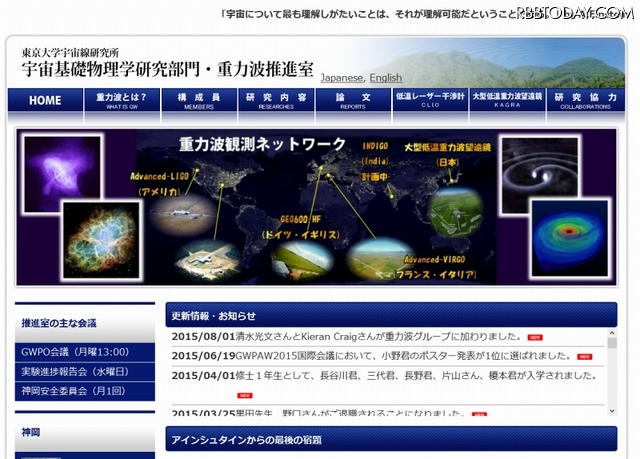The image size is (640, 459).
Task: Click the Advanced-LIGO aerial photo on map
Action: 182,215
